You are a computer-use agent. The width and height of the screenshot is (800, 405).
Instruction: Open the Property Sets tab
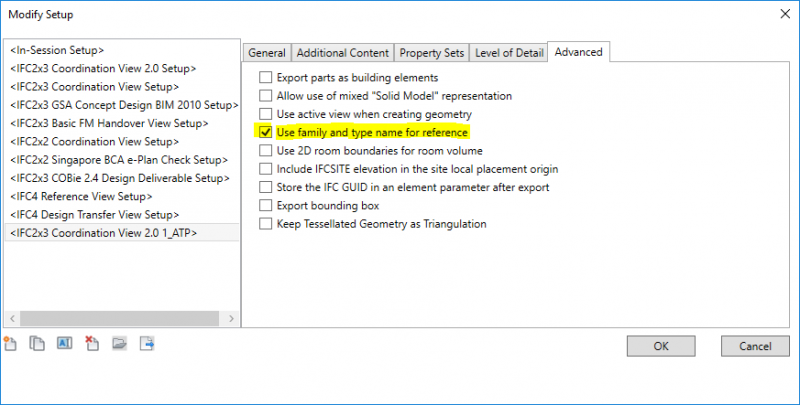tap(432, 53)
